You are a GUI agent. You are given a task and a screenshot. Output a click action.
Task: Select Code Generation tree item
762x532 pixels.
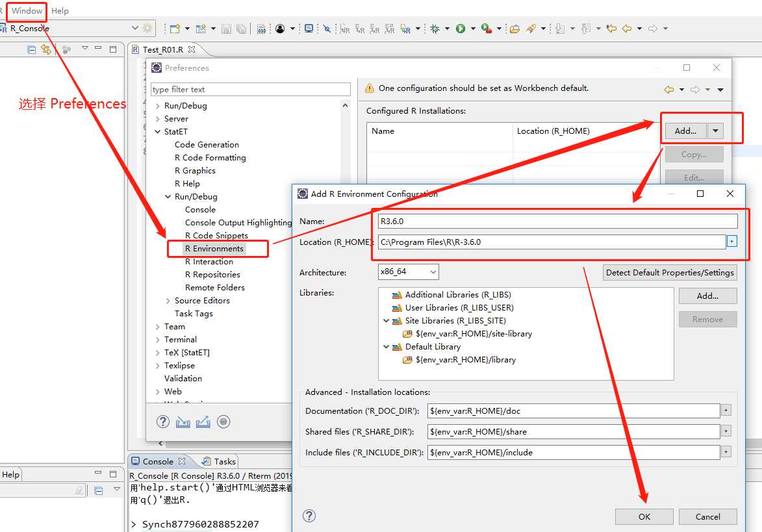click(x=207, y=145)
